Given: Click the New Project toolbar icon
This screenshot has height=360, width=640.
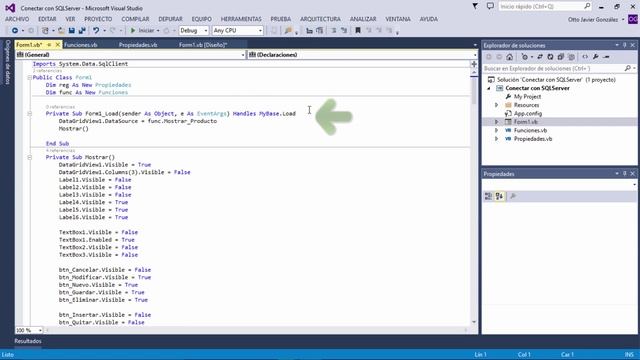Looking at the screenshot, I should point(45,31).
